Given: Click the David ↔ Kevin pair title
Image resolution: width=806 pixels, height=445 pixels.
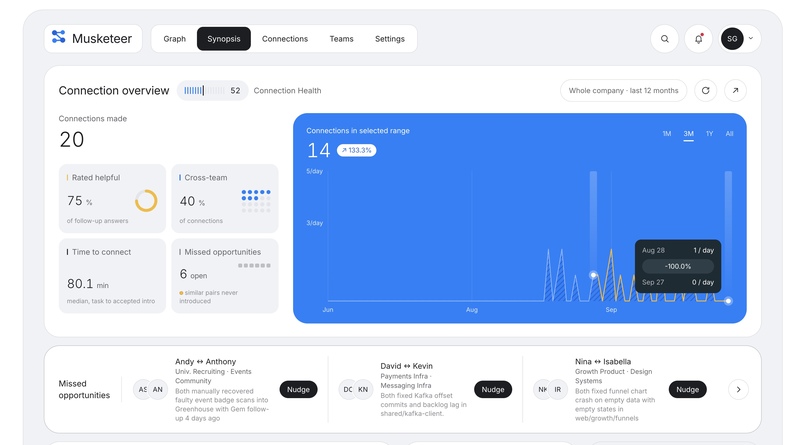Looking at the screenshot, I should (x=407, y=366).
